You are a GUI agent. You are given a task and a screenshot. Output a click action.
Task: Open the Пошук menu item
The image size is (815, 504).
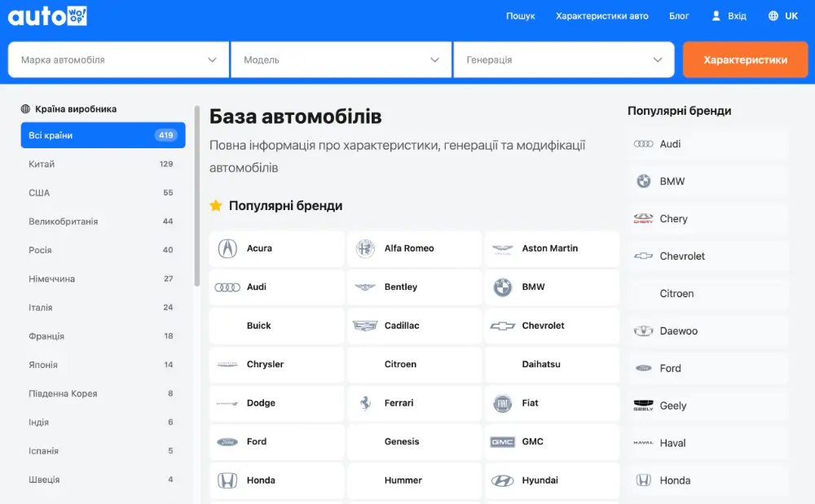click(x=520, y=16)
